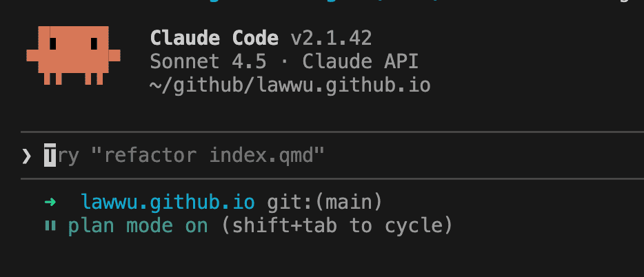This screenshot has height=277, width=644.
Task: Click the highlighted cursor block in prompt
Action: click(x=50, y=156)
